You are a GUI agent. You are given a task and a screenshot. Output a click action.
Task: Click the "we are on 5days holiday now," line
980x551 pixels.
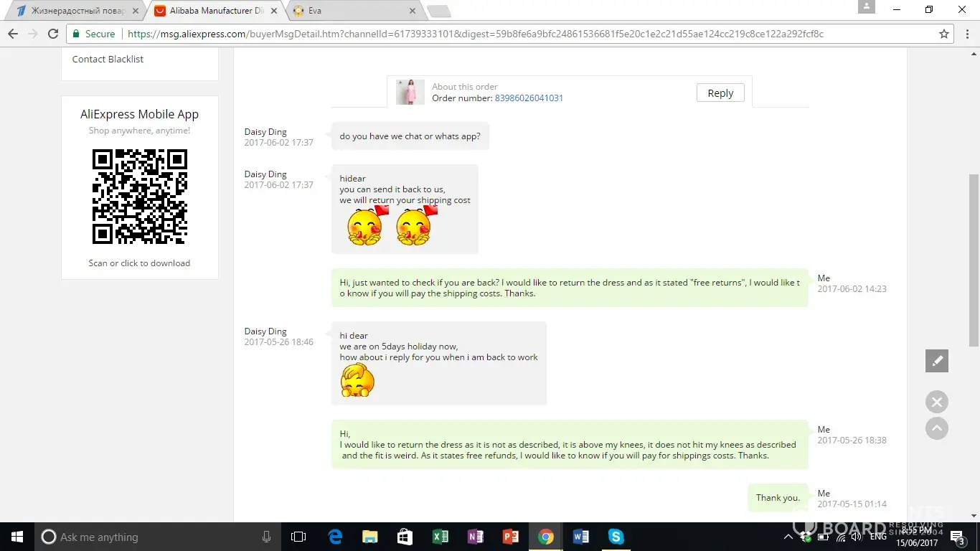tap(399, 347)
